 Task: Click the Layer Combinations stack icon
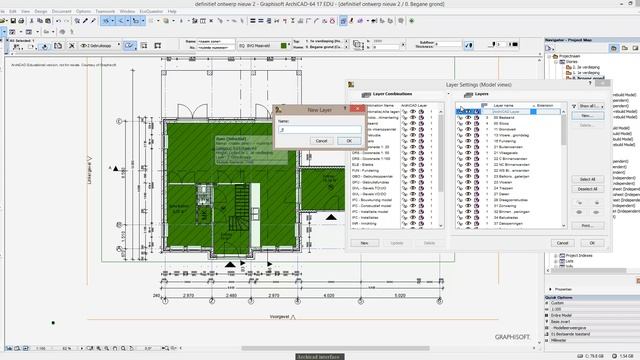(366, 94)
